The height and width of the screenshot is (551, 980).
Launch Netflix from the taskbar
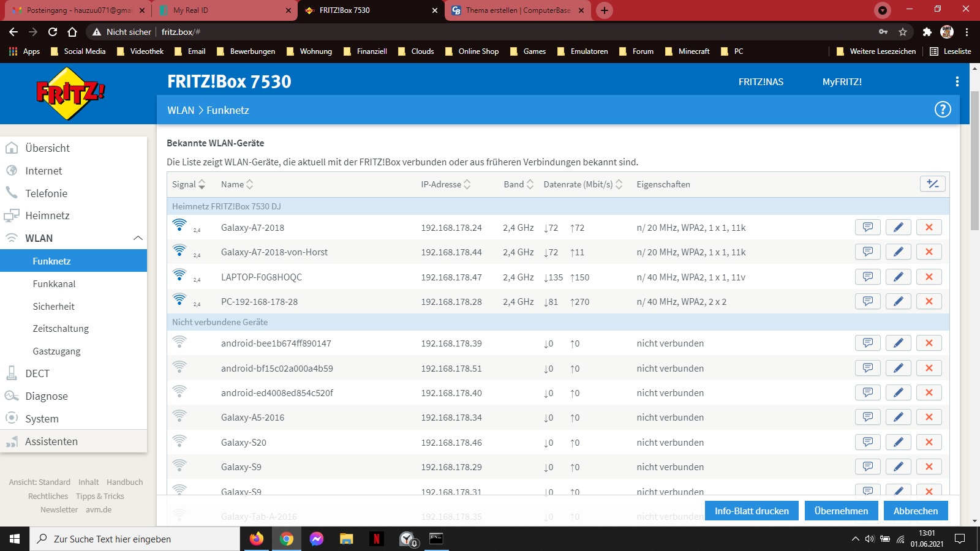[x=377, y=539]
